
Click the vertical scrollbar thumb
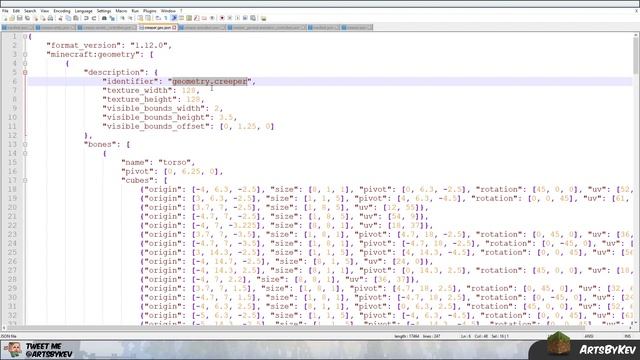[x=636, y=56]
